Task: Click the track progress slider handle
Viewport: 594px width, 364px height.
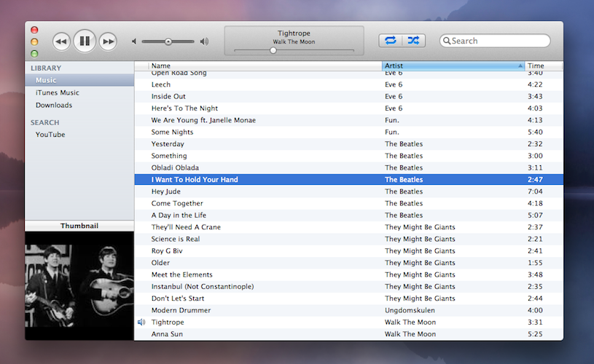Action: 273,51
